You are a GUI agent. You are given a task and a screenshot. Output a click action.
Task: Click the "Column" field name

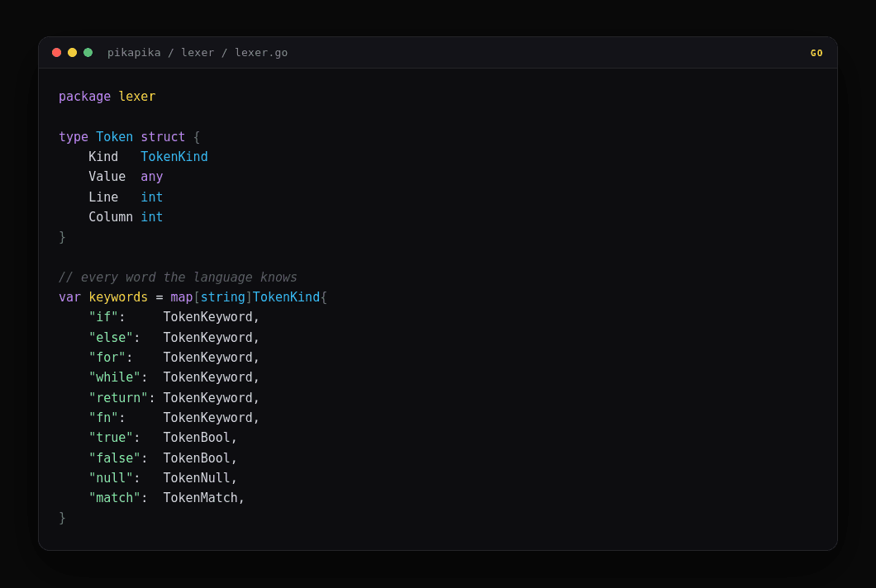111,216
